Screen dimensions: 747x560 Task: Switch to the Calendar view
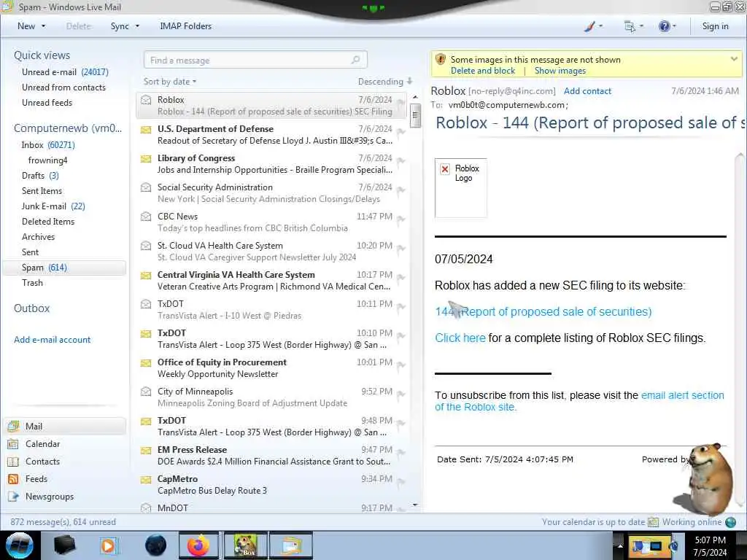pyautogui.click(x=42, y=444)
